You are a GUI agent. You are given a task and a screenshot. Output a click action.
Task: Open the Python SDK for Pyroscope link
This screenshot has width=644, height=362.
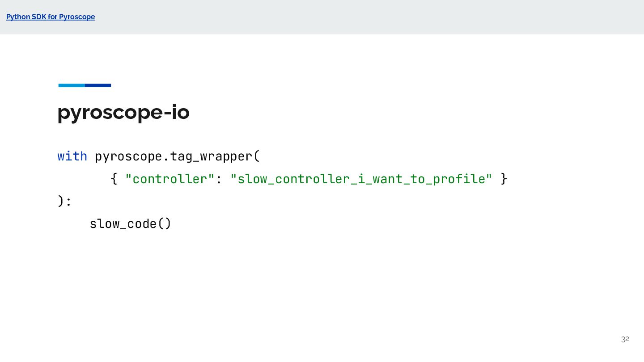coord(51,17)
